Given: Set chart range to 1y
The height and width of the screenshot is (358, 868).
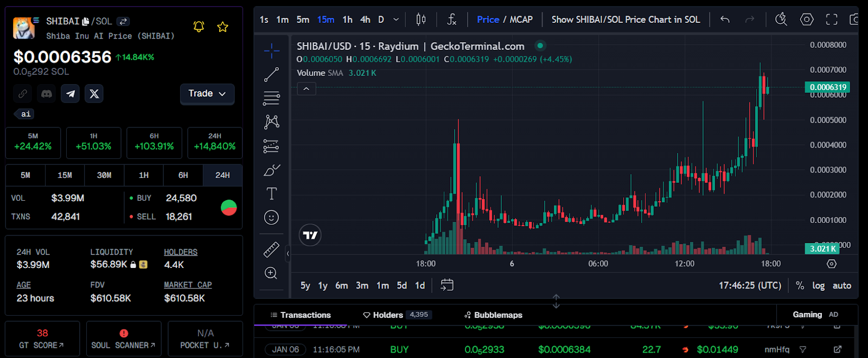Looking at the screenshot, I should coord(323,285).
